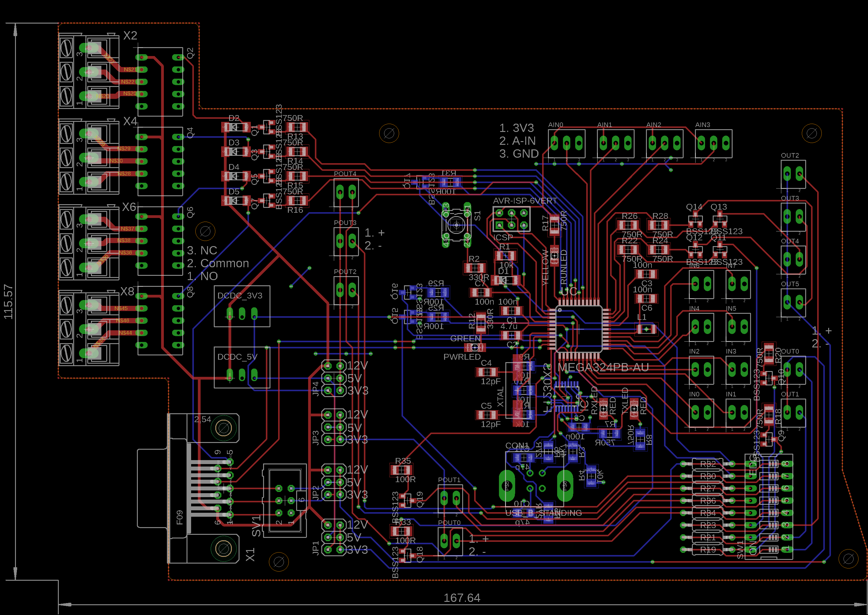Click the IN2 input header

click(x=701, y=370)
